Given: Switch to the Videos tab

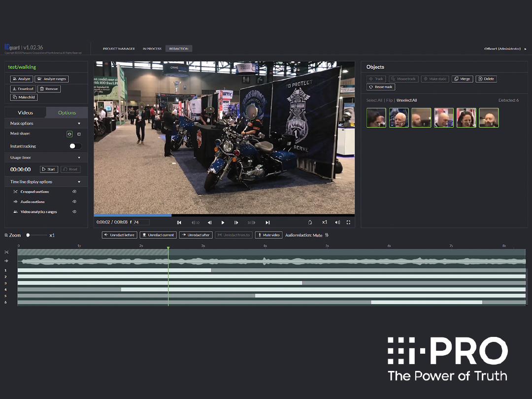Looking at the screenshot, I should coord(26,113).
